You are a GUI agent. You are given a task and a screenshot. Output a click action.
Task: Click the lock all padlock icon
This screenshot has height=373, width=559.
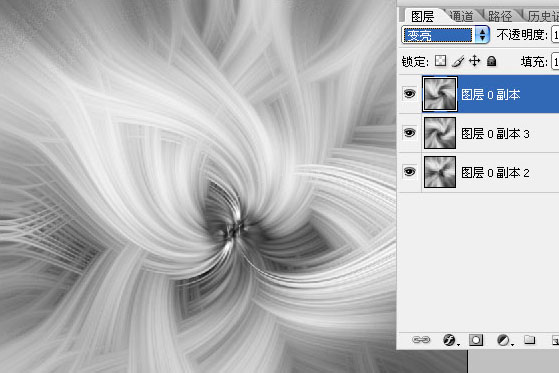coord(492,61)
